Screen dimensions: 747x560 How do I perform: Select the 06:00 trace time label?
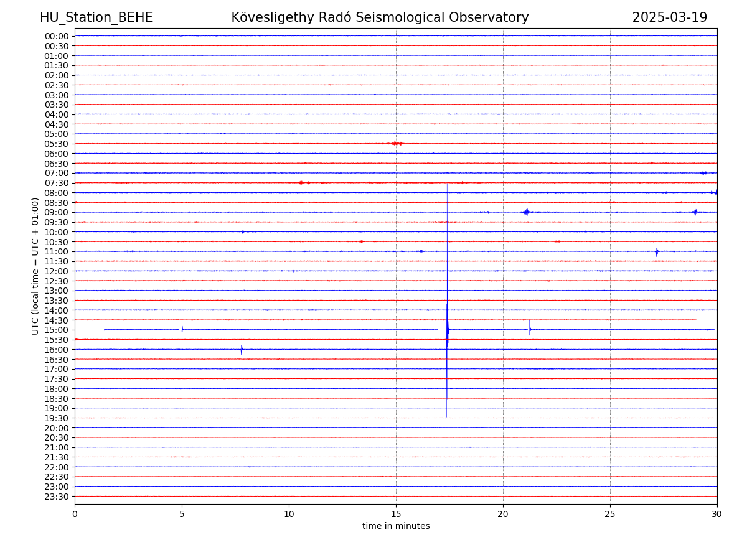point(57,154)
